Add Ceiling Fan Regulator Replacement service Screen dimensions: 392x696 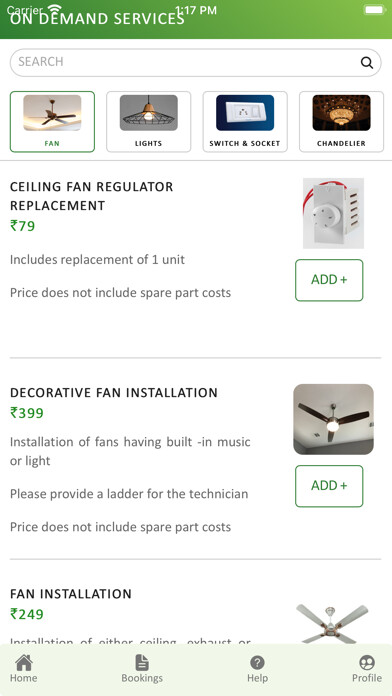329,280
